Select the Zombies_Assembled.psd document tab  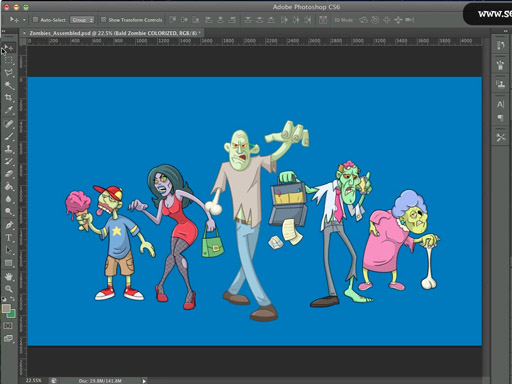(112, 33)
